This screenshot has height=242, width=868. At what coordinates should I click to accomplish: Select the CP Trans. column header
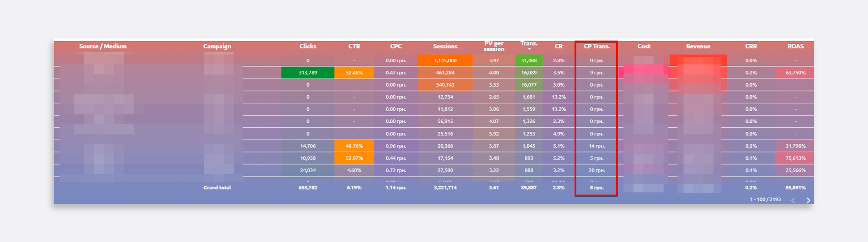596,47
